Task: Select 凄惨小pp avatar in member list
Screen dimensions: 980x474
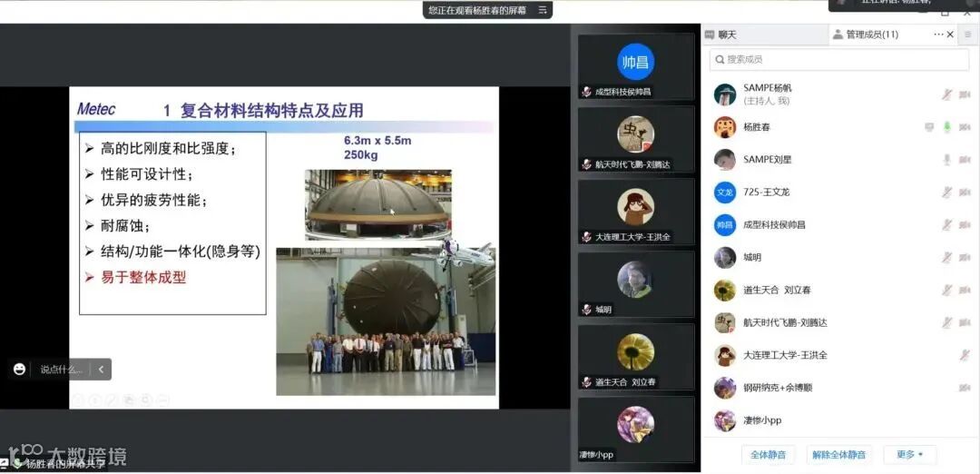Action: [x=725, y=420]
